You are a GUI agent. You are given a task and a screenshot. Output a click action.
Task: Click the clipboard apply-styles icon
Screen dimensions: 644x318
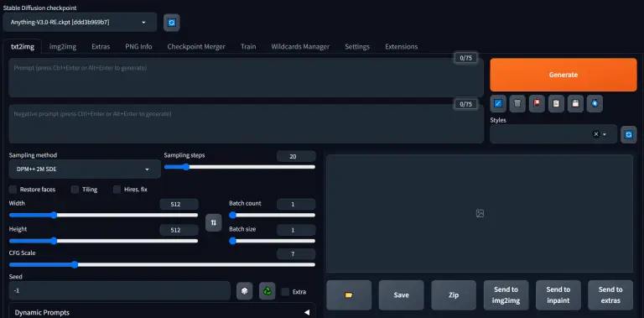click(556, 103)
